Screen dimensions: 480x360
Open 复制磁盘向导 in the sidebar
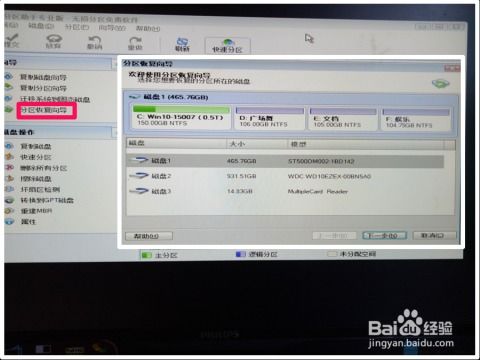tap(44, 77)
